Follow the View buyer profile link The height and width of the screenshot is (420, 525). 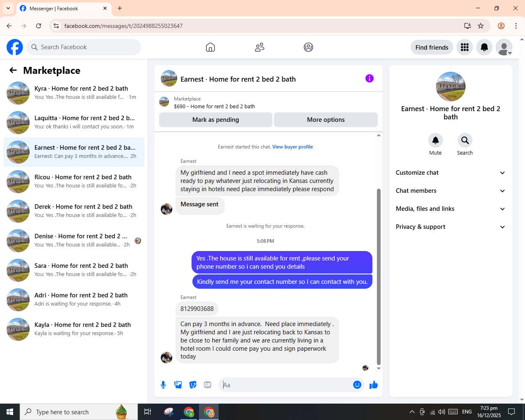[292, 147]
